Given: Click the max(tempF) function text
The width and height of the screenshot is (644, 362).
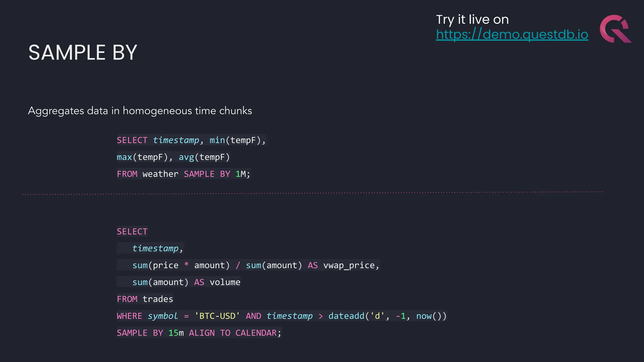Looking at the screenshot, I should 142,157.
